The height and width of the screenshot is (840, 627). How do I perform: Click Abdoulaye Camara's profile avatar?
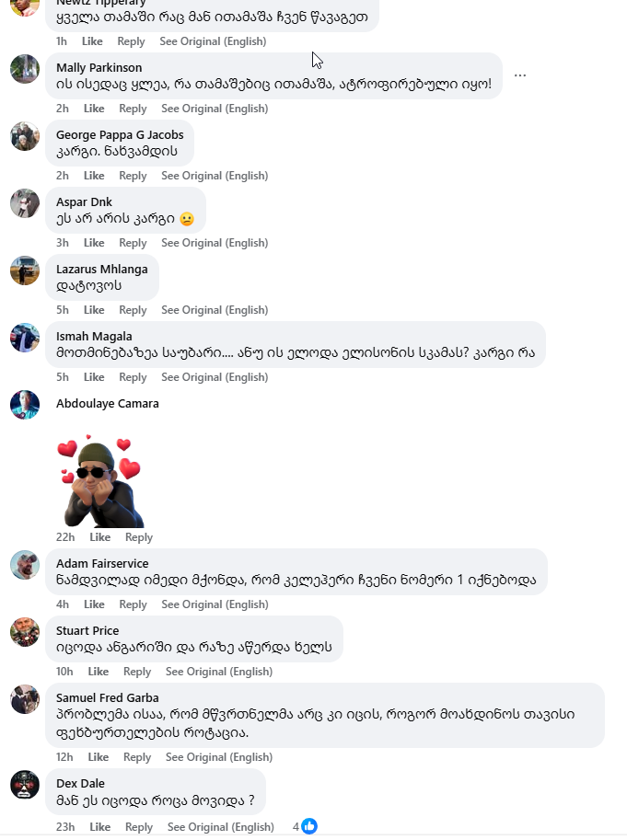[25, 405]
